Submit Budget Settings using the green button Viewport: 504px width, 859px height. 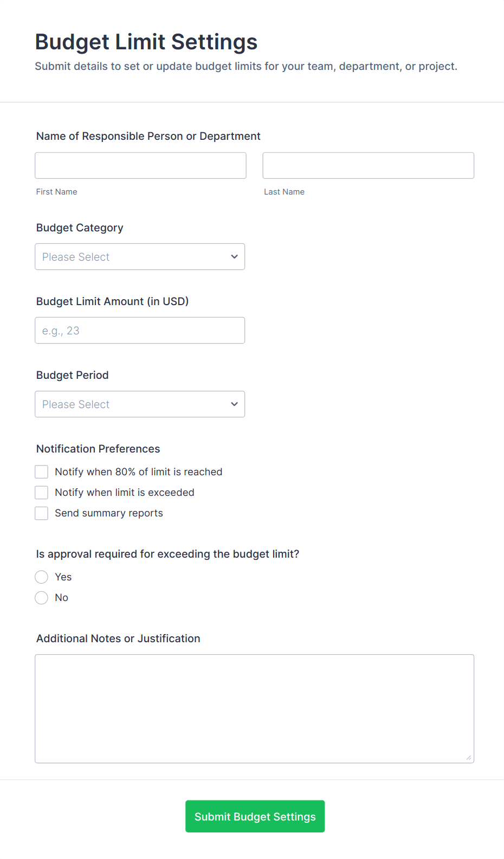coord(255,816)
